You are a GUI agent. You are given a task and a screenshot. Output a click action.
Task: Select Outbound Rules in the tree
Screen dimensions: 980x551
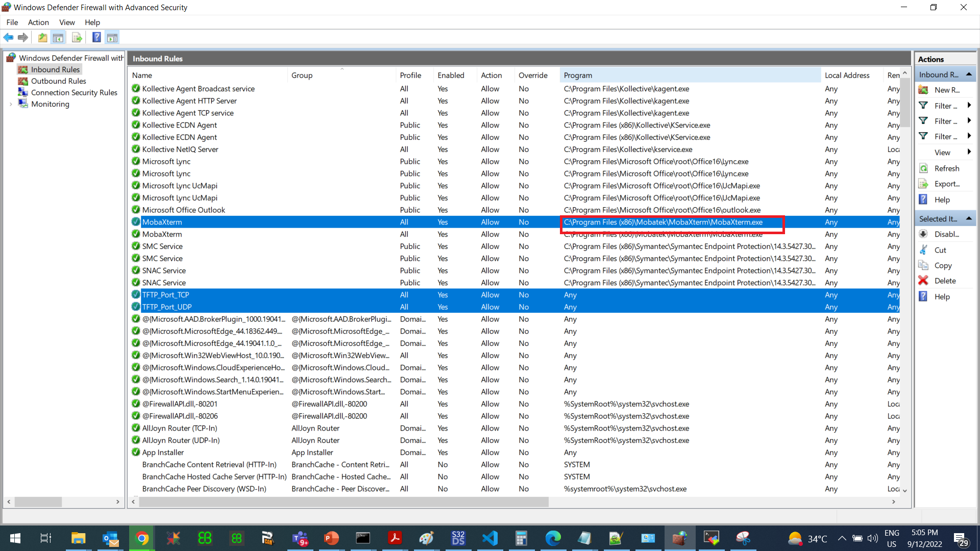[x=58, y=81]
